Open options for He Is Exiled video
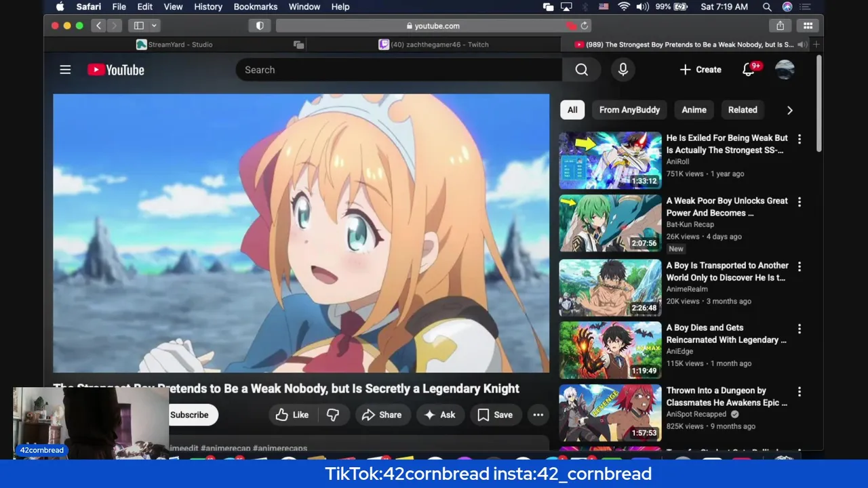 [x=799, y=139]
